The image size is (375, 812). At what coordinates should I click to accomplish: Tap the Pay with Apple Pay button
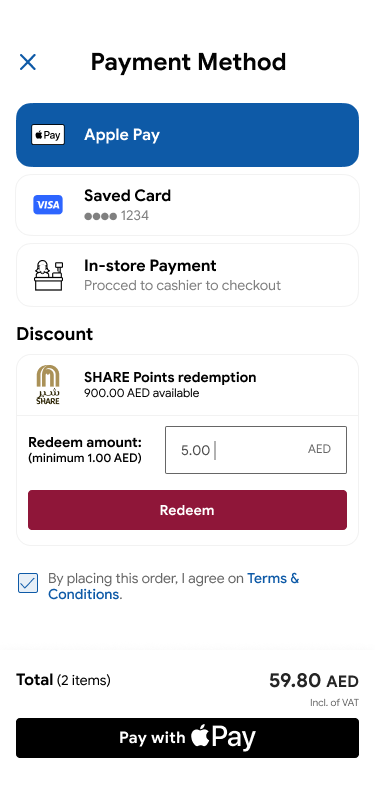coord(188,738)
